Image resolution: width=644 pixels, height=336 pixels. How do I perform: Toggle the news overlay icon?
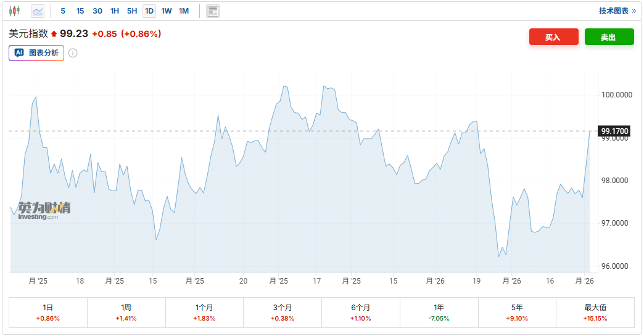(213, 11)
